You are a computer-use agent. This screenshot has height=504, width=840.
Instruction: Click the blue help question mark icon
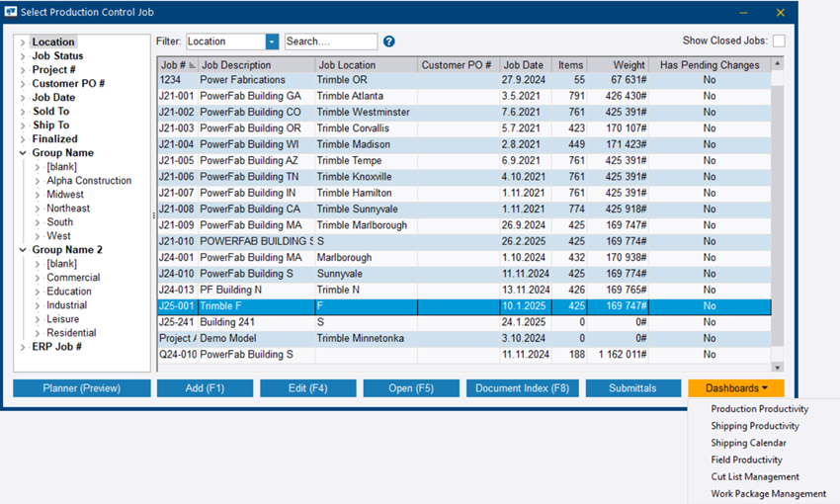click(x=389, y=42)
